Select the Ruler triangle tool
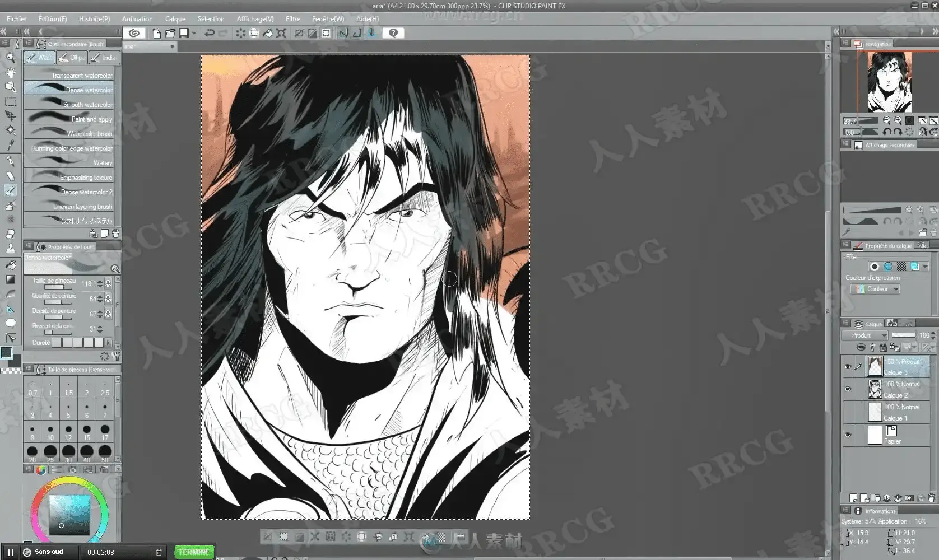 click(10, 309)
